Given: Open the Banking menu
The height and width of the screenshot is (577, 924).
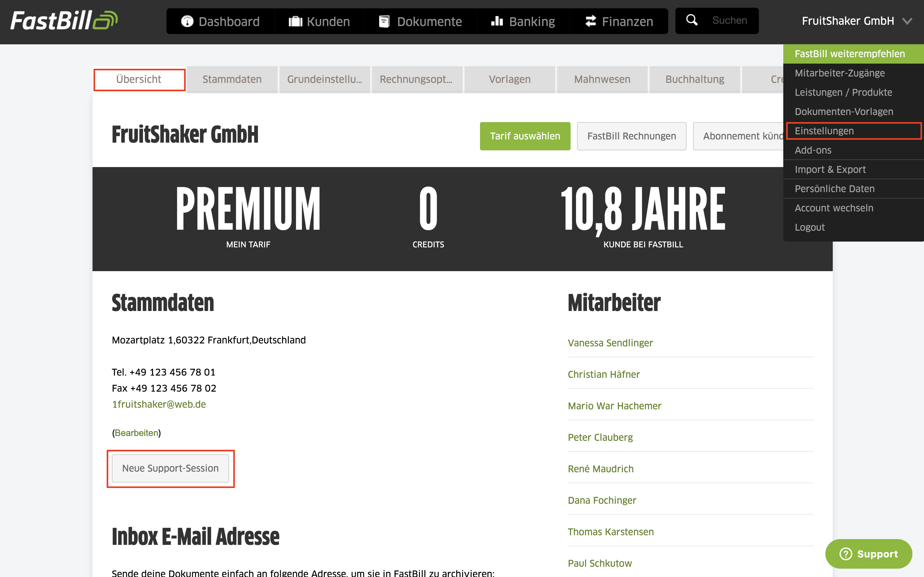Looking at the screenshot, I should click(x=523, y=22).
